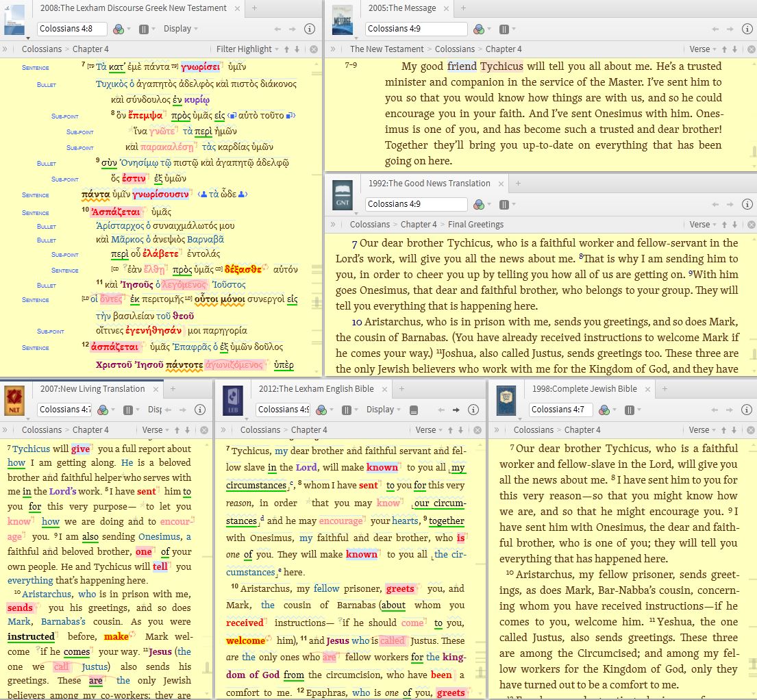Click the GNT book cover icon
Viewport: 757px width, 700px height.
tap(343, 195)
